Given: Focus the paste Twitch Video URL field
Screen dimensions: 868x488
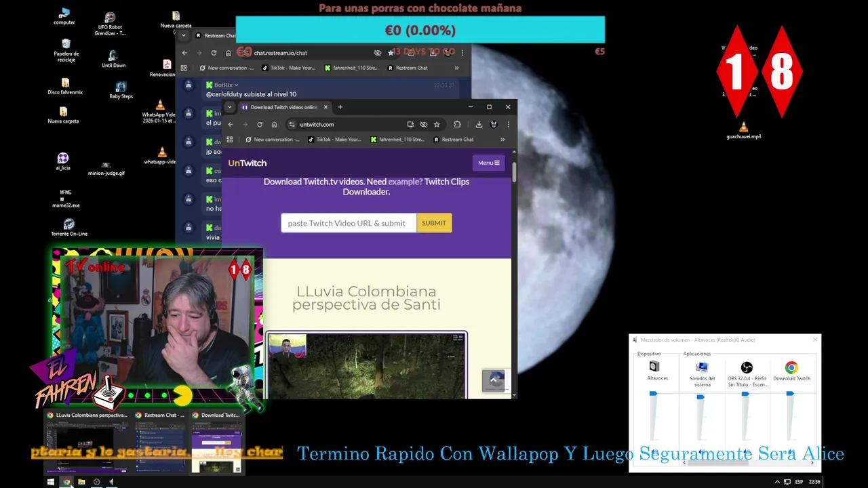Looking at the screenshot, I should click(x=349, y=223).
